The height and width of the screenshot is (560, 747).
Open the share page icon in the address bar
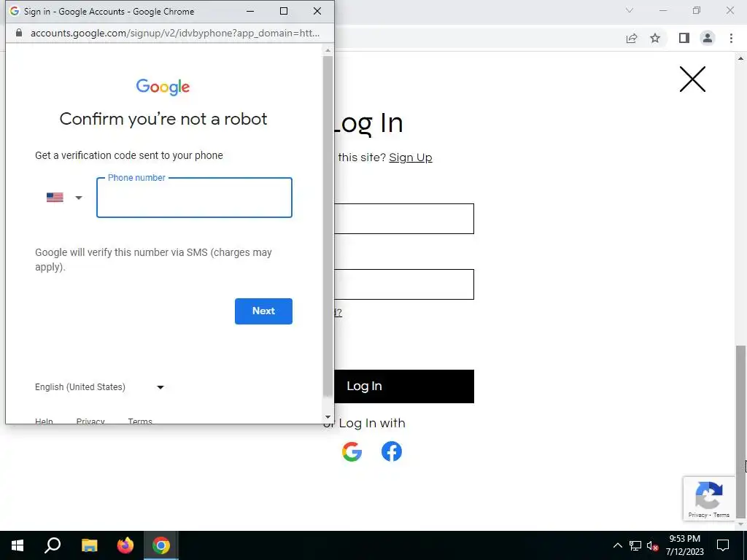pyautogui.click(x=632, y=38)
